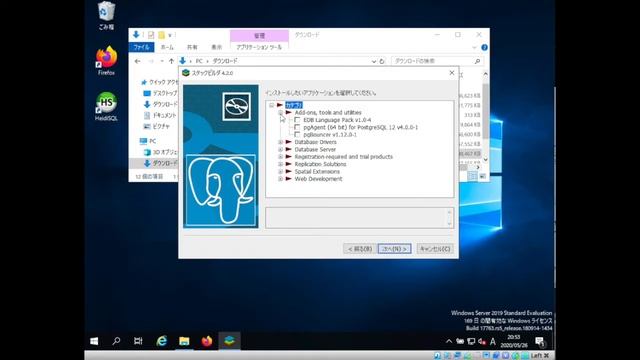
Task: Click Explorer help question-mark icon
Action: [484, 47]
